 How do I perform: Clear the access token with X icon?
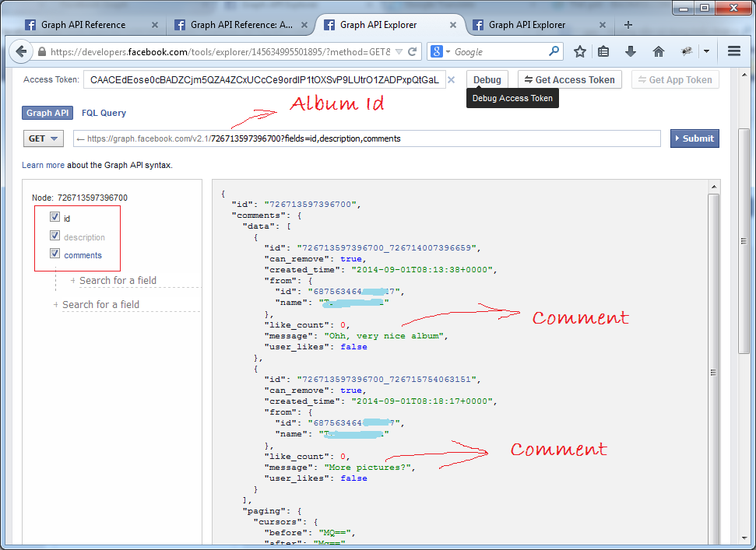[452, 80]
